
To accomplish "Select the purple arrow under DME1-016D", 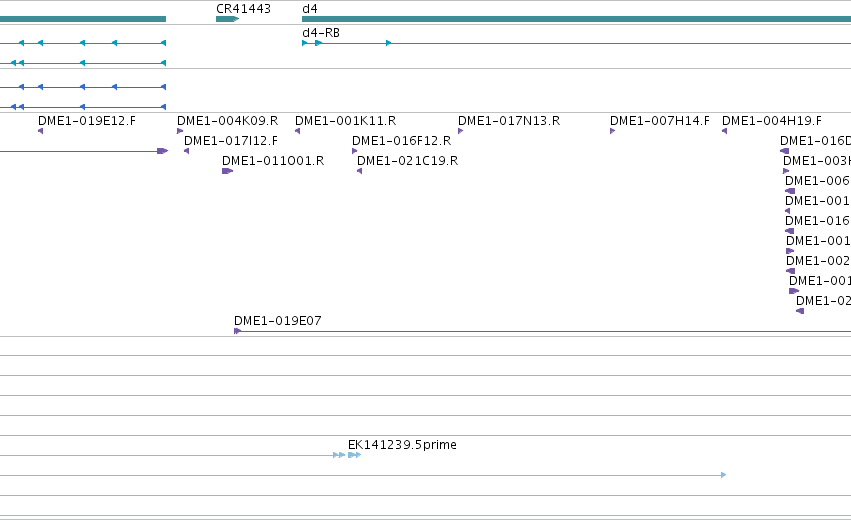I will pyautogui.click(x=784, y=151).
